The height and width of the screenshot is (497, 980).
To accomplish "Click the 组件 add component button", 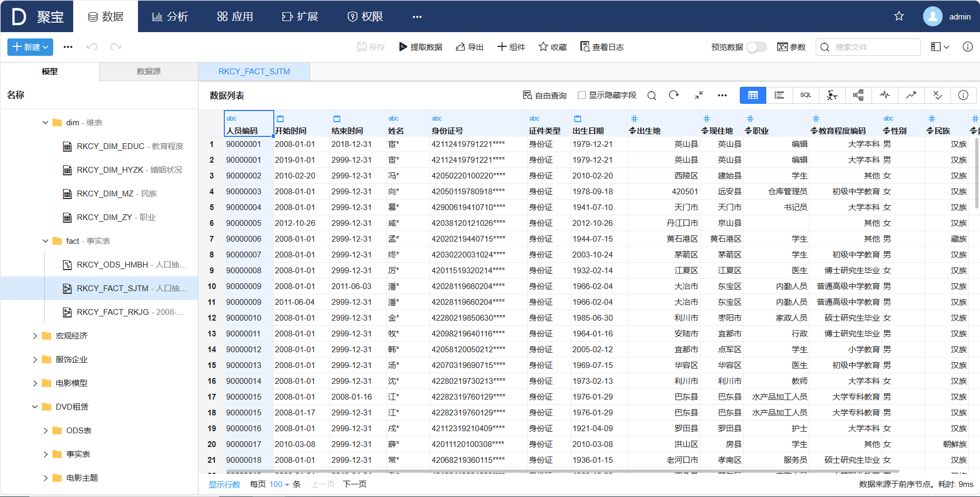I will (x=511, y=47).
